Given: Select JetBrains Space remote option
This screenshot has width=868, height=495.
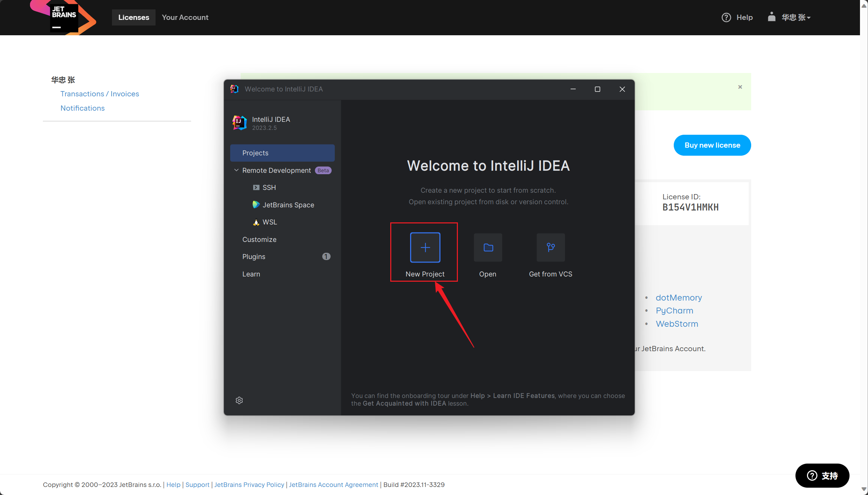Looking at the screenshot, I should click(288, 205).
